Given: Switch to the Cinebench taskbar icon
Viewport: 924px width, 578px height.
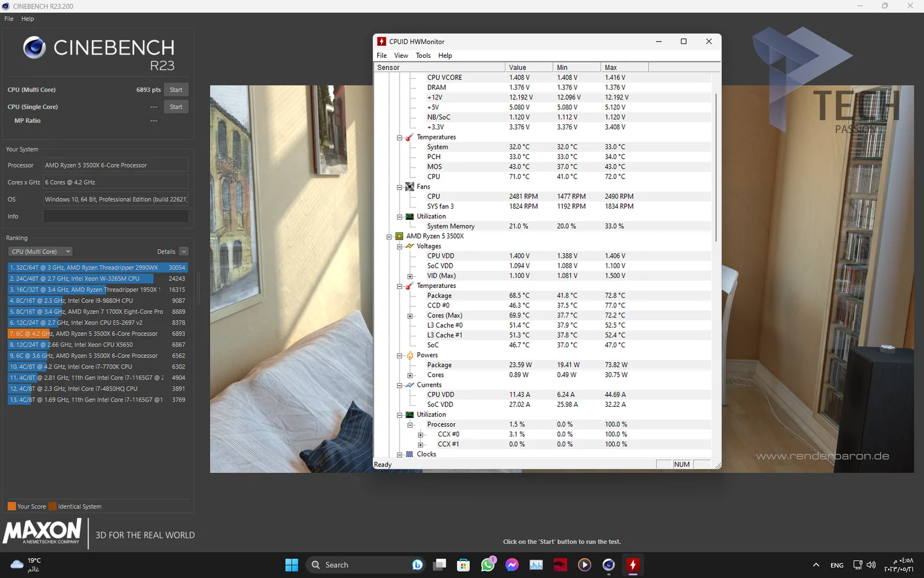Looking at the screenshot, I should click(609, 565).
